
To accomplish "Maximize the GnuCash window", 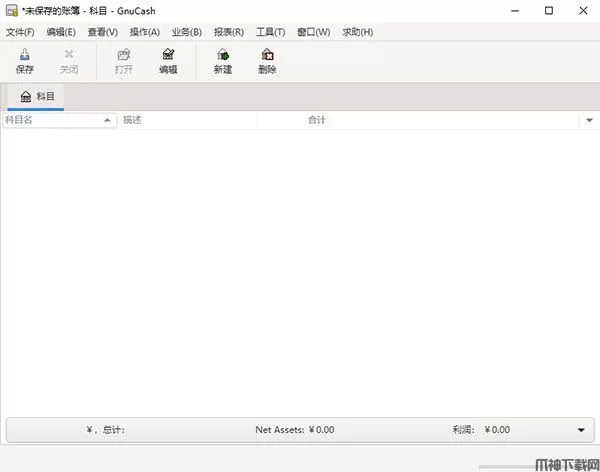I will click(549, 11).
